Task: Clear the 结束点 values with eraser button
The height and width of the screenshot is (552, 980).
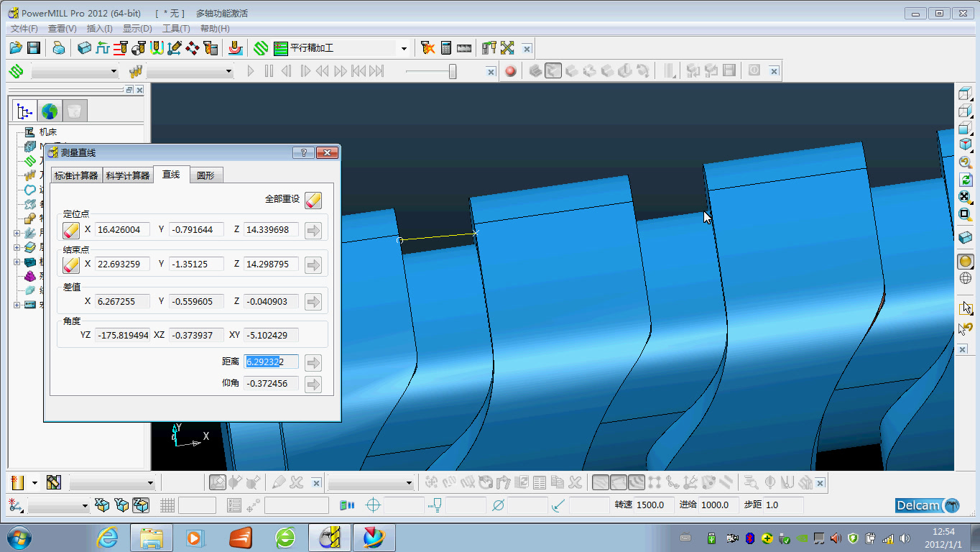Action: (x=71, y=264)
